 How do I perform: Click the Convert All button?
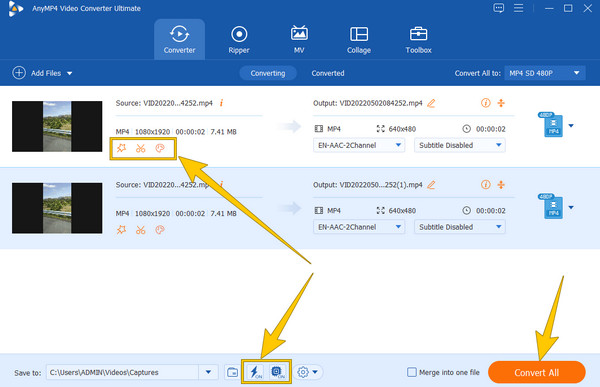pyautogui.click(x=536, y=372)
